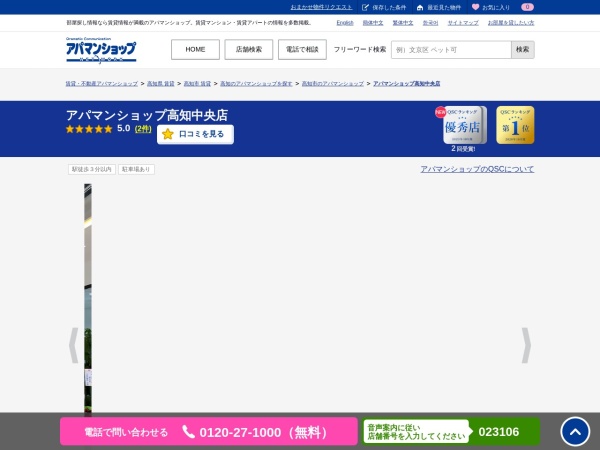Open the おまかせ物件リクエスト link
600x450 pixels.
click(x=321, y=7)
